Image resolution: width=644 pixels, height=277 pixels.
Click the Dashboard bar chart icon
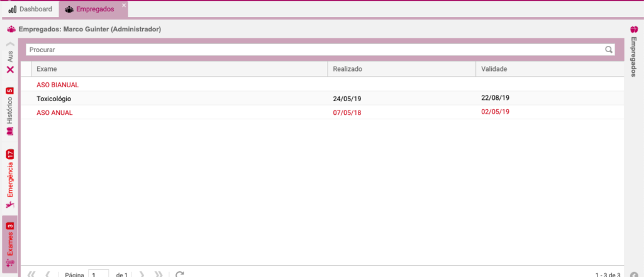[13, 9]
